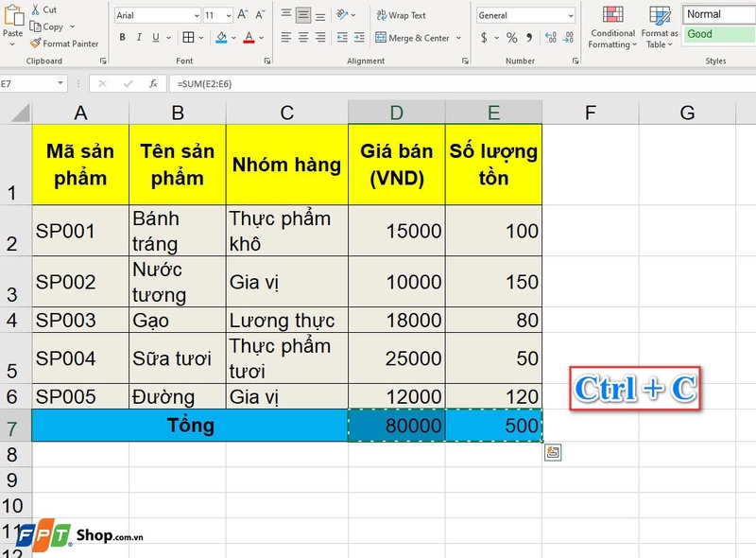Apply Percent Style format
Viewport: 756px width, 558px height.
(x=512, y=37)
